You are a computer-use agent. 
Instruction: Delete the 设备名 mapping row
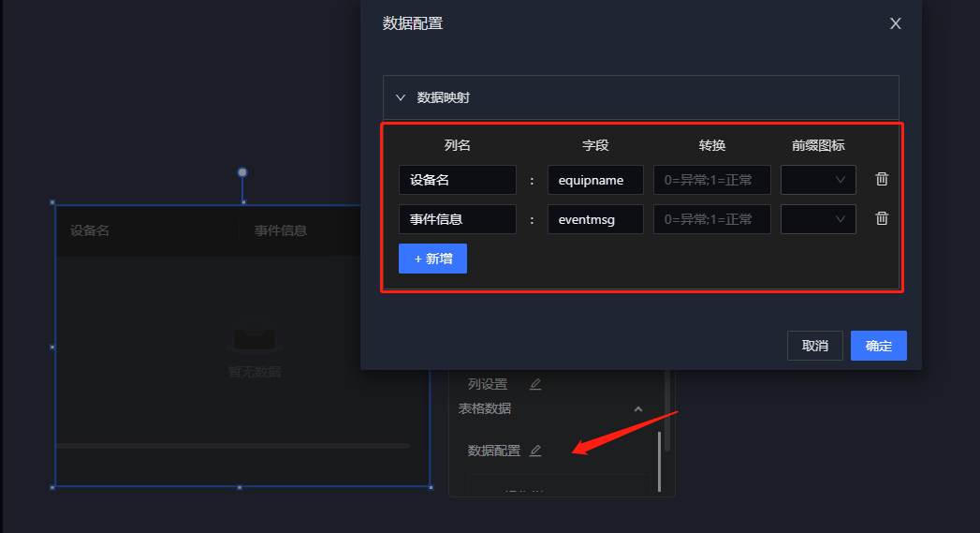point(881,180)
